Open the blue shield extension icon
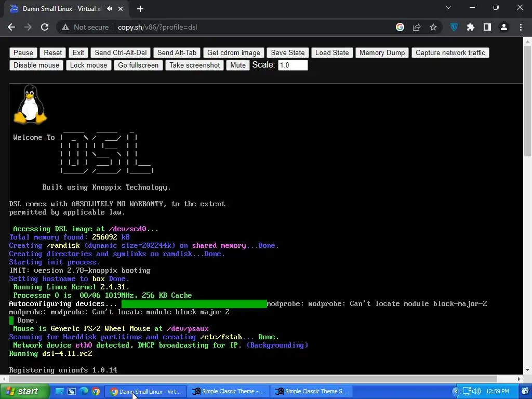This screenshot has width=532, height=399. pyautogui.click(x=454, y=27)
